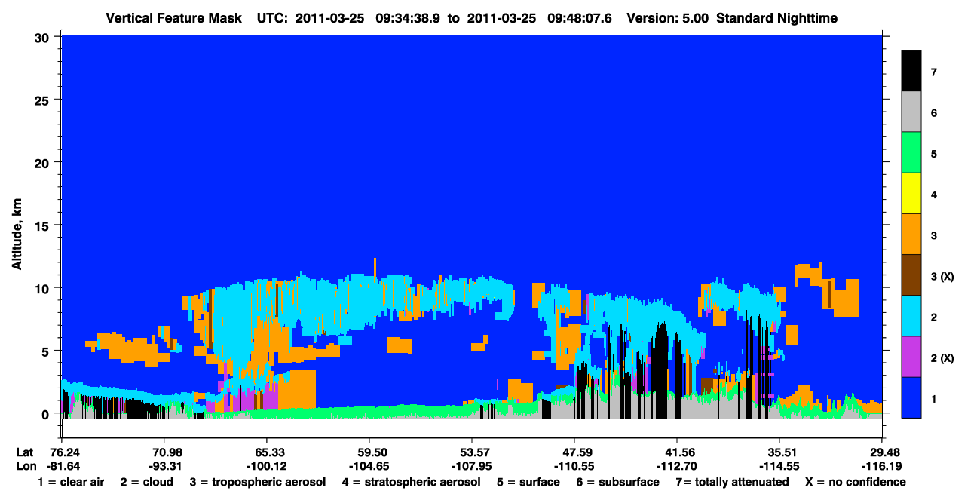Viewport: 980px width, 503px height.
Task: Click the longitude value -114.55
Action: [x=778, y=466]
